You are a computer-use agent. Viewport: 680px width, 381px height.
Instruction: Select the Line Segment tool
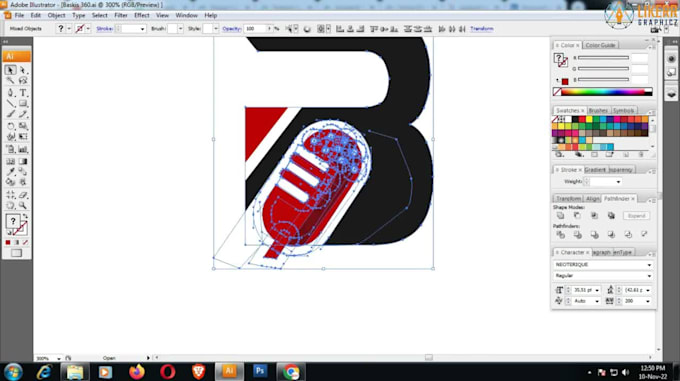10,104
